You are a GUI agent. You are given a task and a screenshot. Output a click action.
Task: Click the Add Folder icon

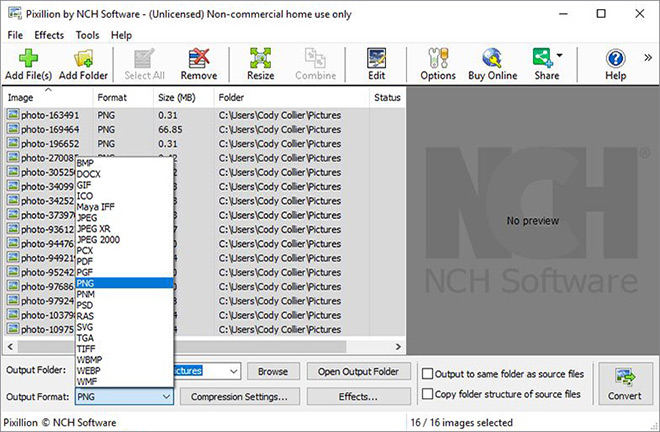(x=83, y=58)
